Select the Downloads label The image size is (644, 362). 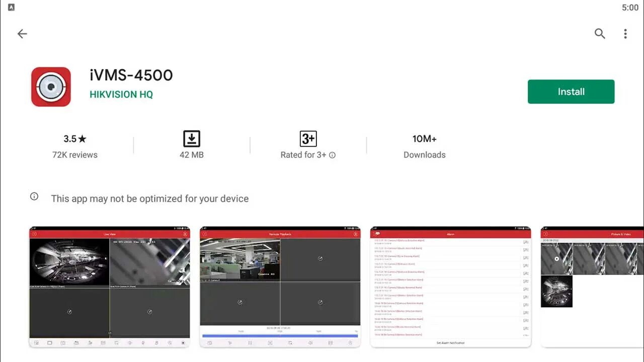tap(425, 155)
